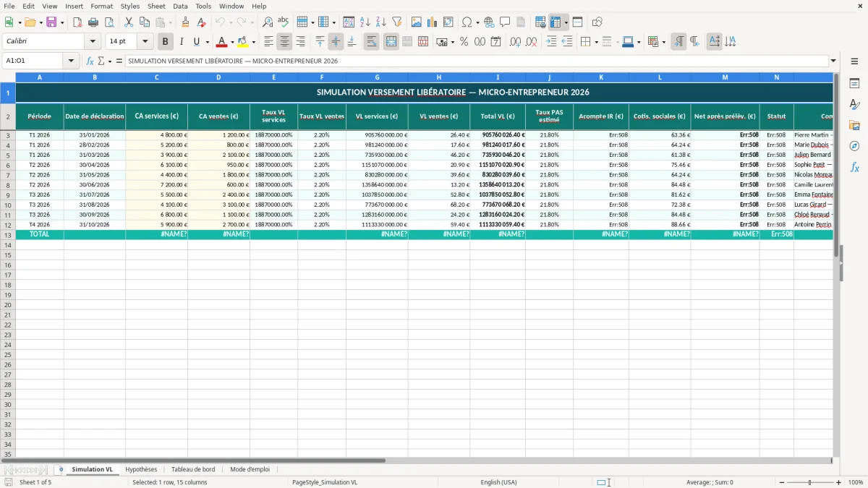Click the Merge and Center Cells icon

[x=391, y=42]
